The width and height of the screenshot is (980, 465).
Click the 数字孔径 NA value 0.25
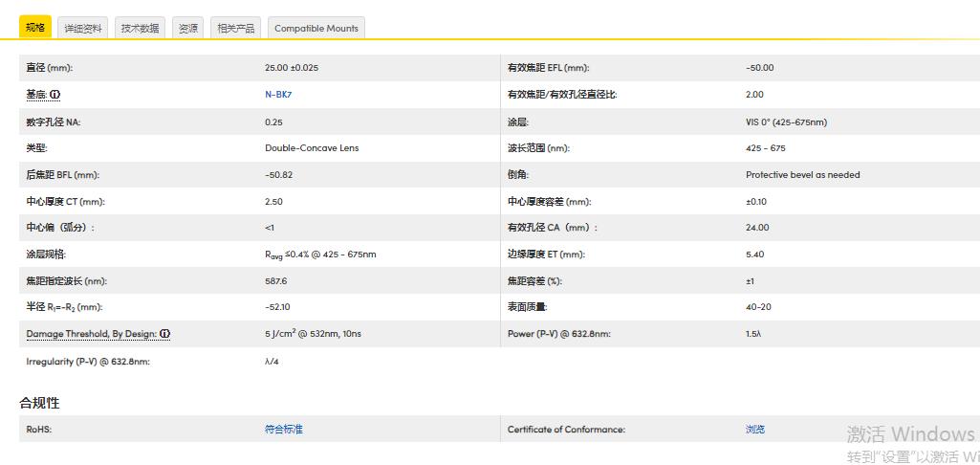[x=273, y=122]
